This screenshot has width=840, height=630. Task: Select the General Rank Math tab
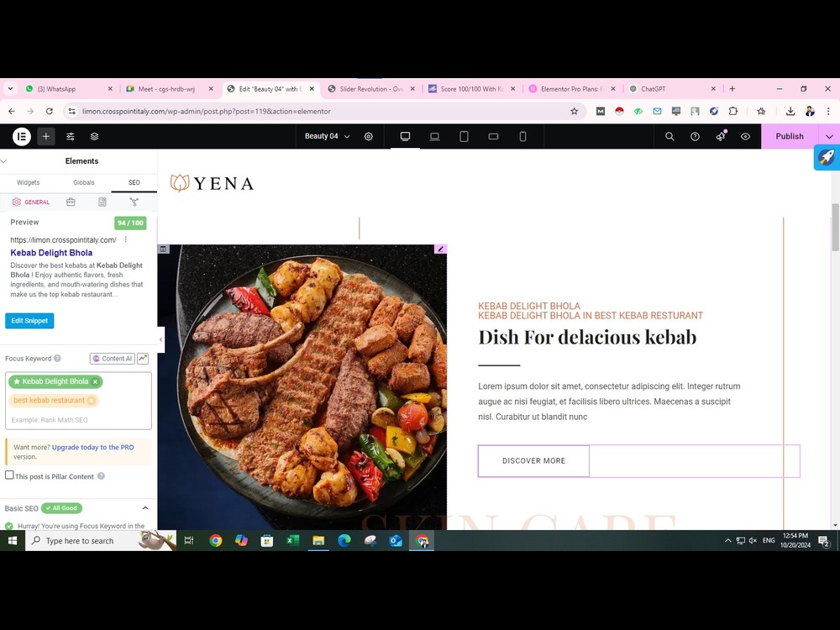coord(30,202)
